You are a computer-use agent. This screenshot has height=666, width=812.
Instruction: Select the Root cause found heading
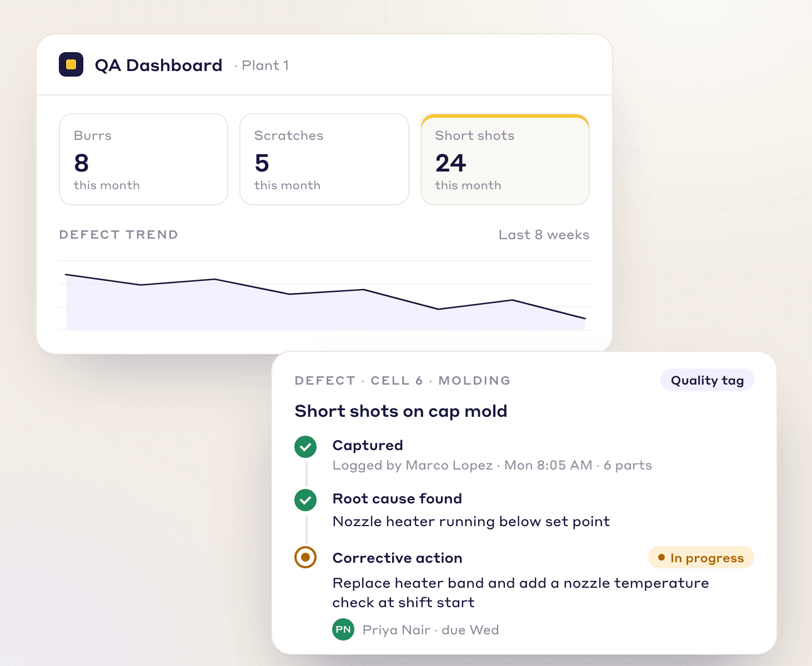click(397, 498)
